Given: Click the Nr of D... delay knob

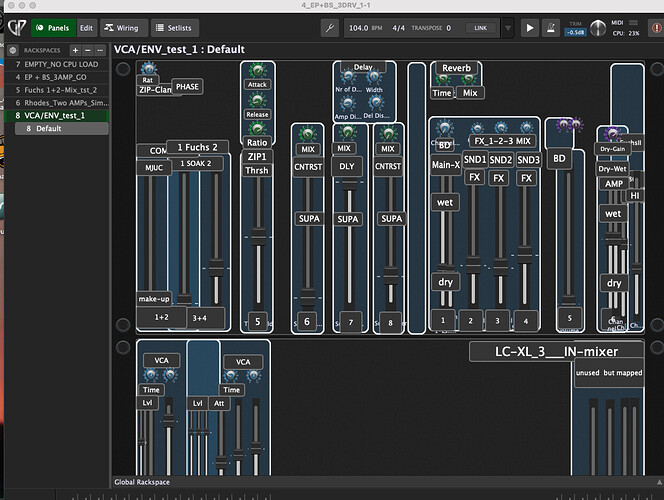Looking at the screenshot, I should point(348,77).
